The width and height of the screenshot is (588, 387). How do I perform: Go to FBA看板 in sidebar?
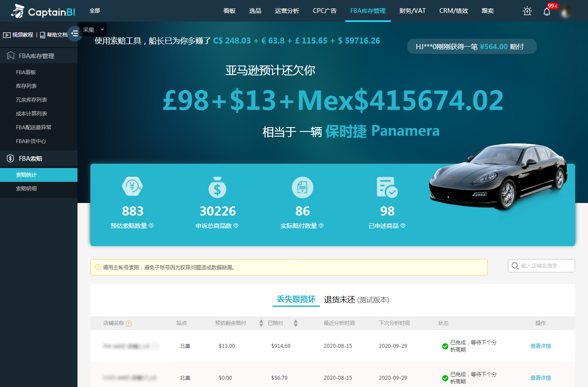26,72
